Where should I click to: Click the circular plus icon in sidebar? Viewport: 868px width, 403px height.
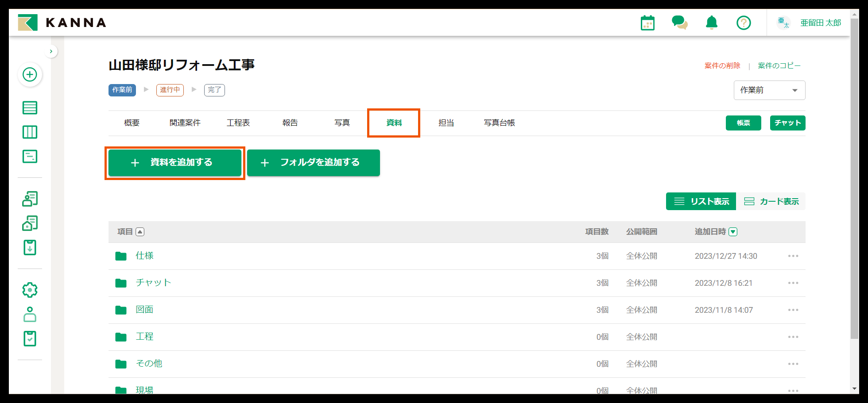30,75
